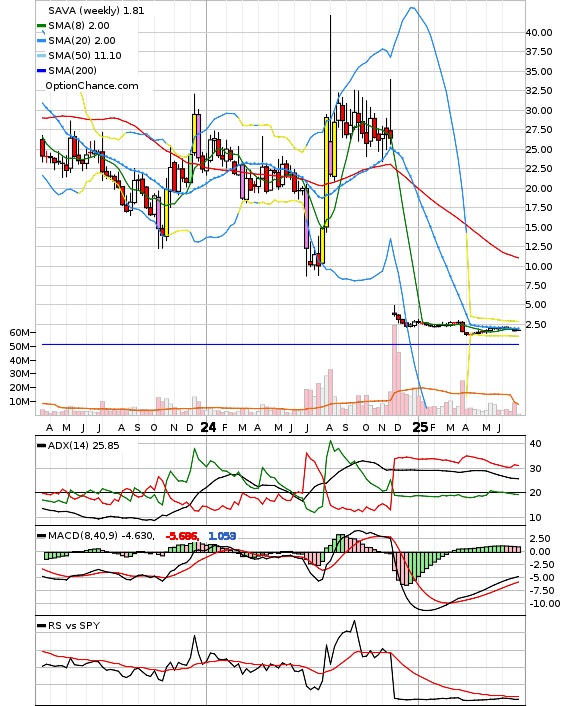Click the SMA(50) light blue legend marker
This screenshot has width=566, height=706.
pyautogui.click(x=41, y=56)
